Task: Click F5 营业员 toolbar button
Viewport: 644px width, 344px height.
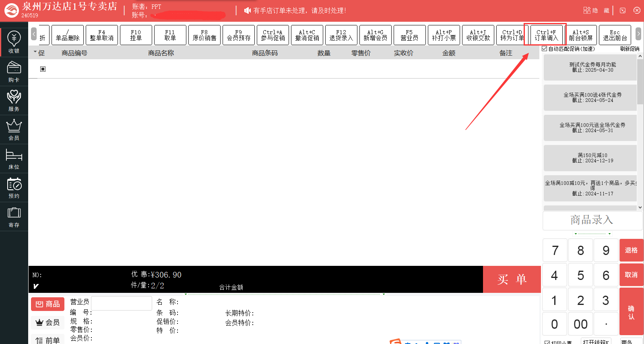Action: 410,35
